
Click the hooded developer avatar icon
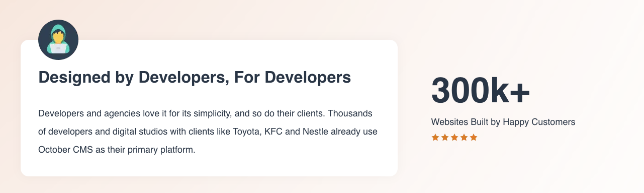[x=58, y=40]
